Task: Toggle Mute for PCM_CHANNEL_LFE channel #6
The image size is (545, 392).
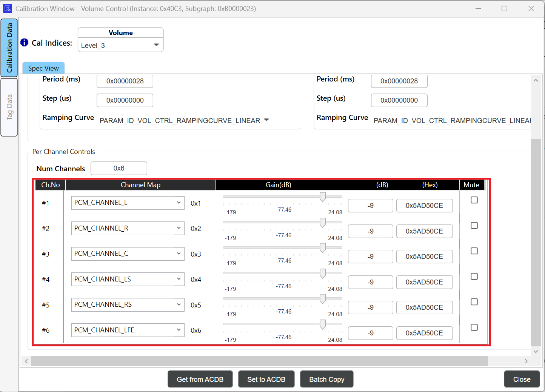Action: click(x=474, y=327)
